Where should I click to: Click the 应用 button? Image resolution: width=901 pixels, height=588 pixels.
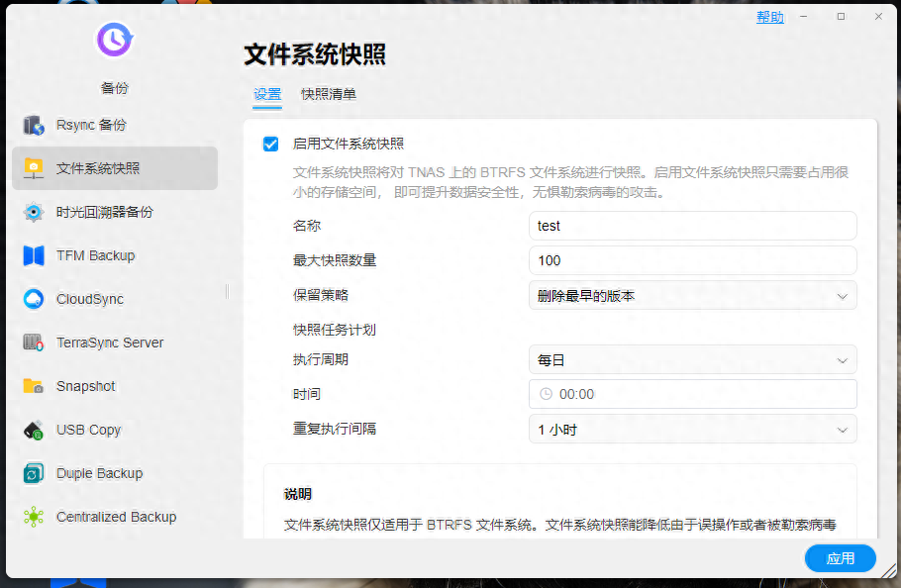(840, 558)
